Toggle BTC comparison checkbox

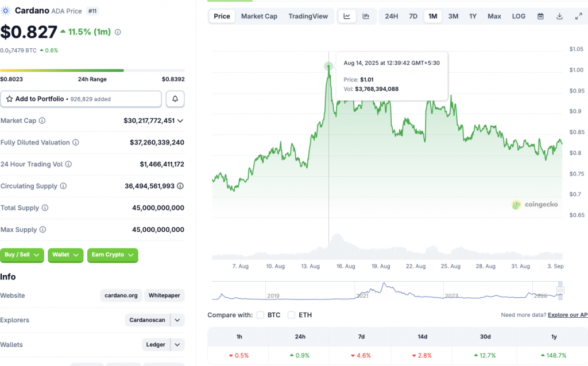point(260,315)
